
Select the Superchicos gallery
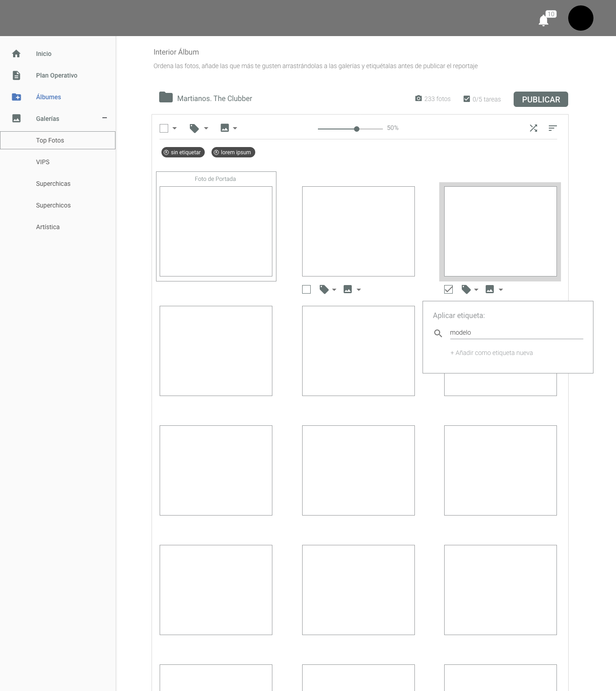[53, 205]
